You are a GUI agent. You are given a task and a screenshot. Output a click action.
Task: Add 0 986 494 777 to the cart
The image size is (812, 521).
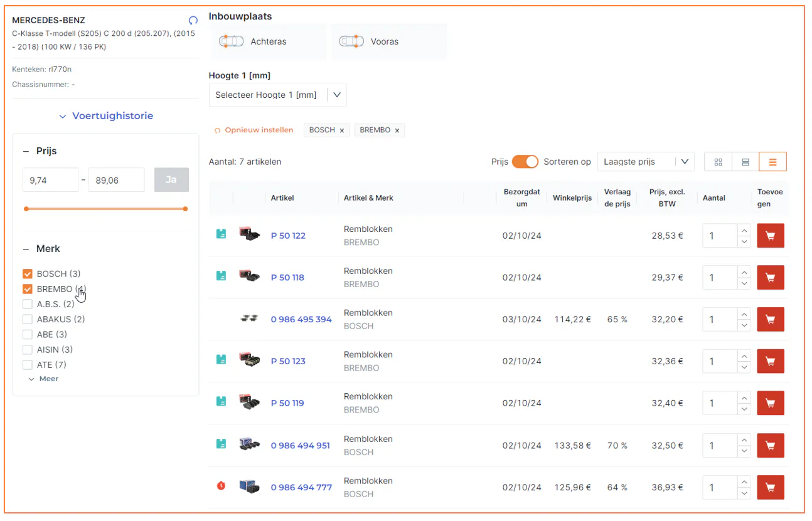(x=770, y=487)
